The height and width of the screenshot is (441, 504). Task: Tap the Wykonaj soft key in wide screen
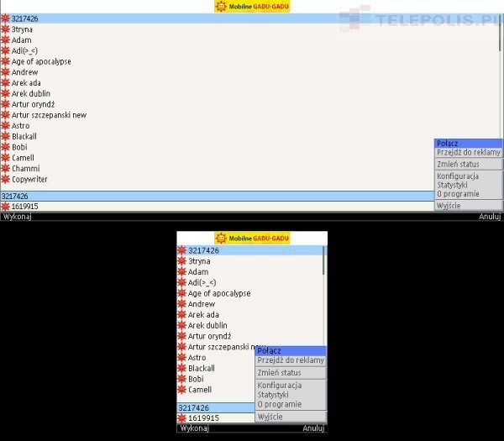coord(18,217)
